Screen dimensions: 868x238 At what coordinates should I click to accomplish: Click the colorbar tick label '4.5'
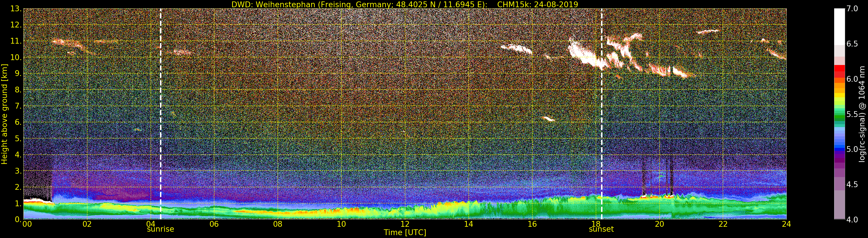pyautogui.click(x=852, y=184)
